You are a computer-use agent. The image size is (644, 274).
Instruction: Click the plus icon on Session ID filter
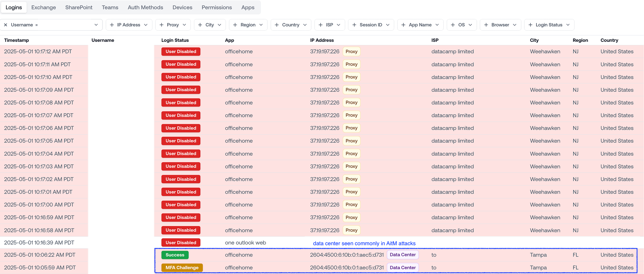pos(354,25)
